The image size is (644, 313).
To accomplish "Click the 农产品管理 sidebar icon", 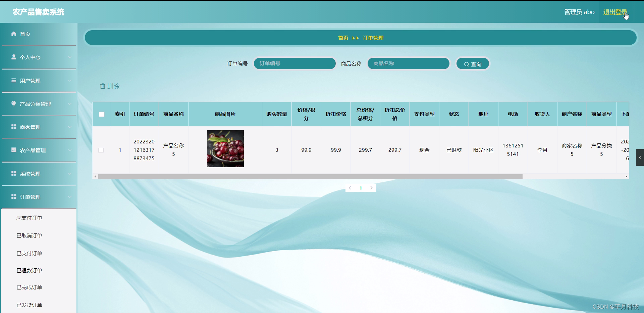I will tap(14, 150).
